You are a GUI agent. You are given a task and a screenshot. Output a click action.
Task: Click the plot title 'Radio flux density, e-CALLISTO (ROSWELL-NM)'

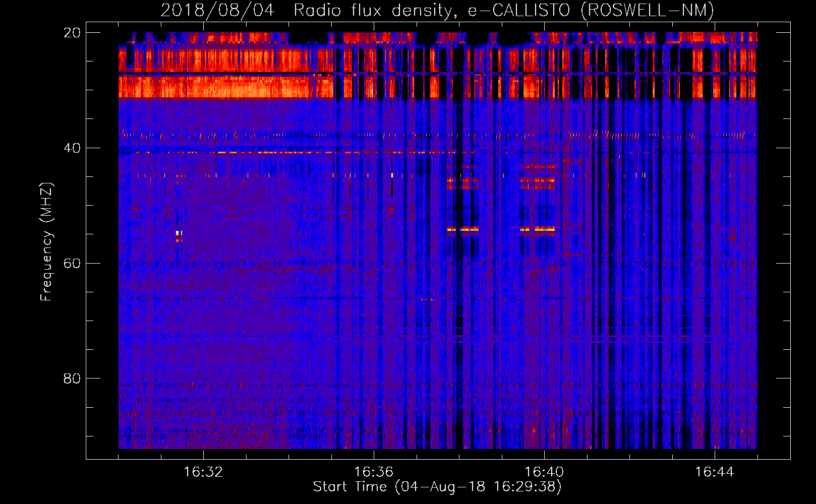[504, 10]
